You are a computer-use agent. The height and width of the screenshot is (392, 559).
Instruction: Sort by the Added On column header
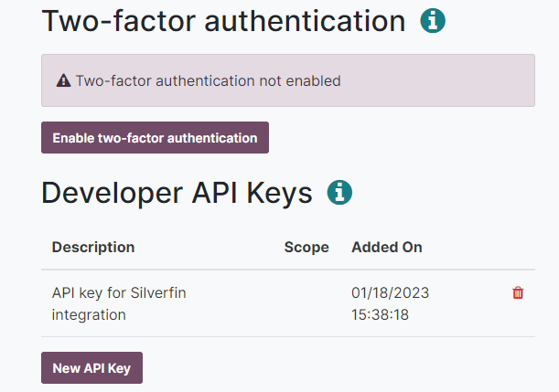click(387, 247)
